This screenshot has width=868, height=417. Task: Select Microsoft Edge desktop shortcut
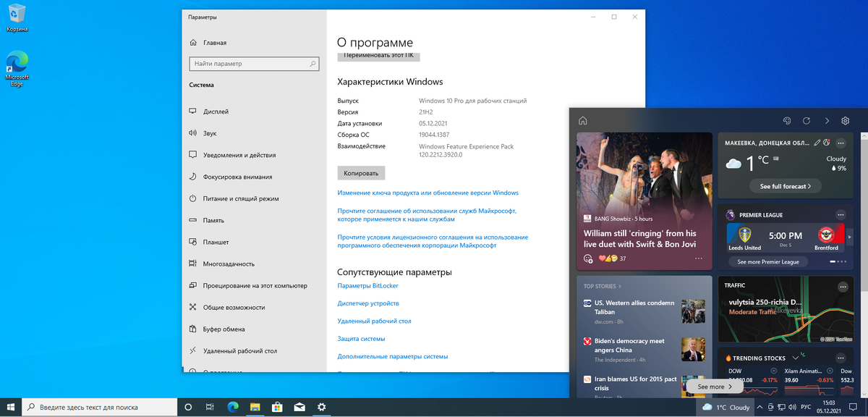coord(17,69)
